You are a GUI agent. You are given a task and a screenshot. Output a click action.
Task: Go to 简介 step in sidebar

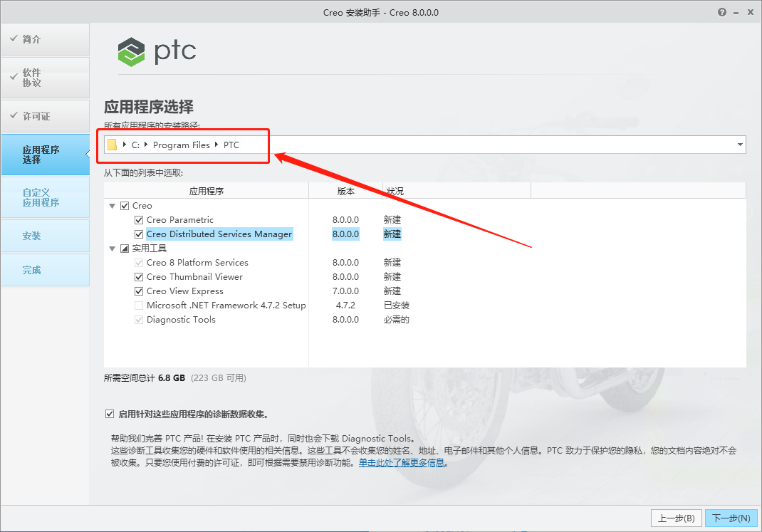tap(45, 39)
